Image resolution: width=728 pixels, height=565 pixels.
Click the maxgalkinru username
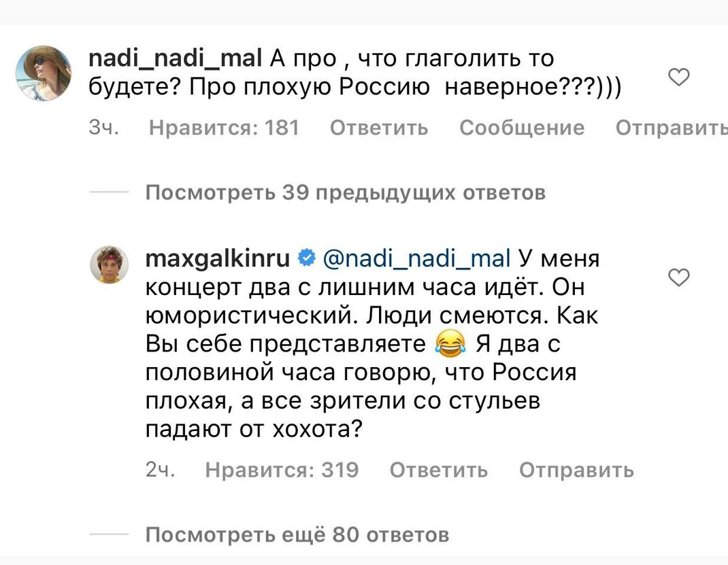(218, 258)
